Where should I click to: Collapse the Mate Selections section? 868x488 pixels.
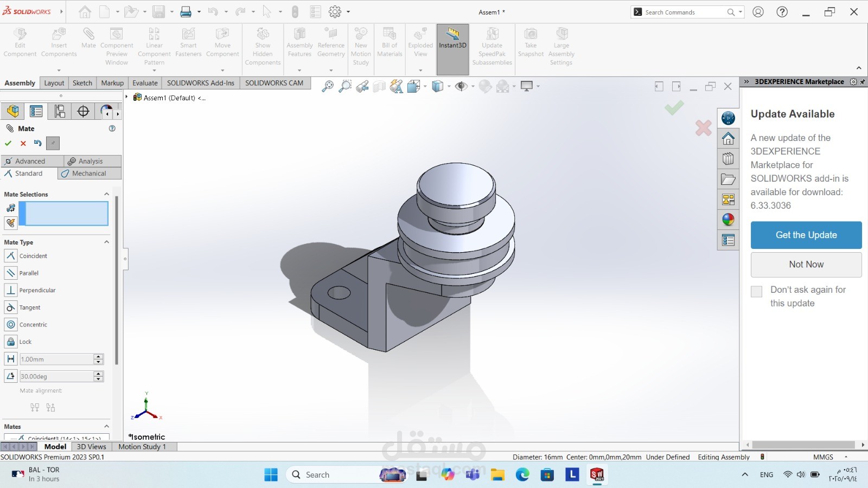106,194
